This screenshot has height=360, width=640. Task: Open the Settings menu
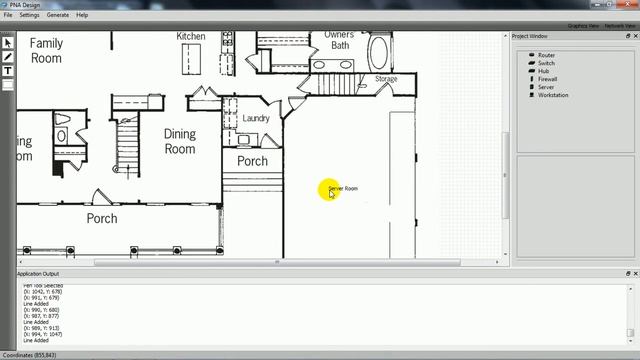(29, 15)
